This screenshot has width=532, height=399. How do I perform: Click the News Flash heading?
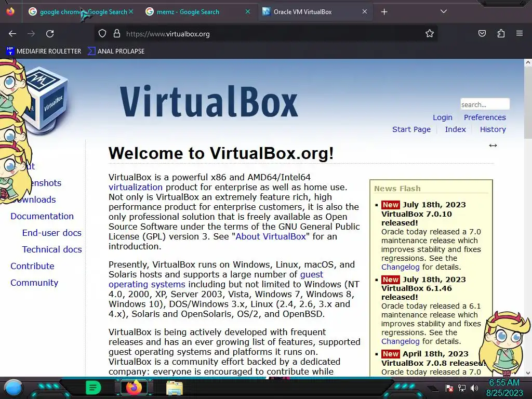[x=397, y=189]
